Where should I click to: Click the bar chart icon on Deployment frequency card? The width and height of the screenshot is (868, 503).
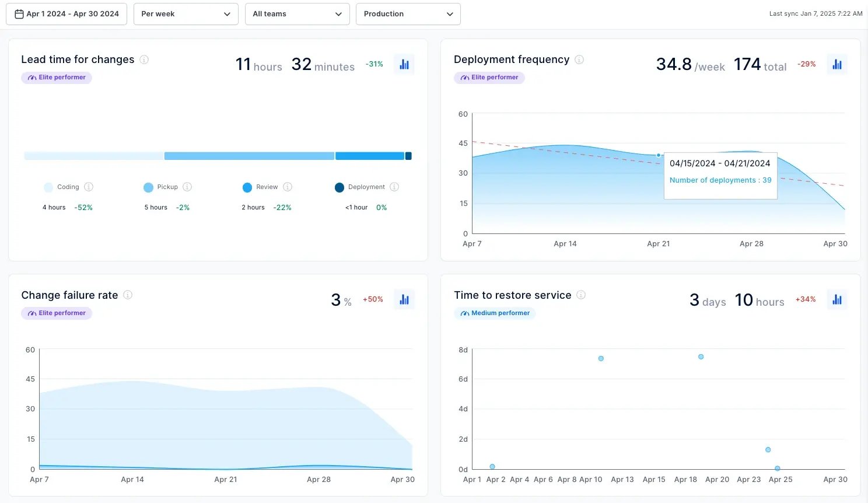click(837, 64)
